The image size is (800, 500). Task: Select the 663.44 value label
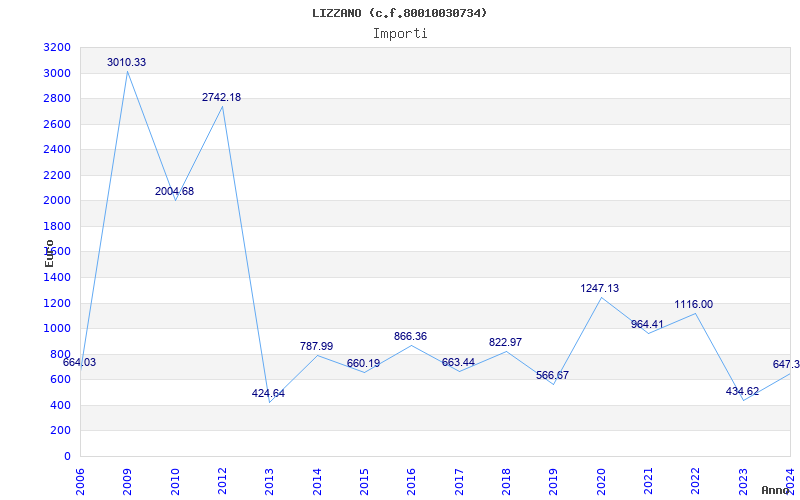click(458, 362)
